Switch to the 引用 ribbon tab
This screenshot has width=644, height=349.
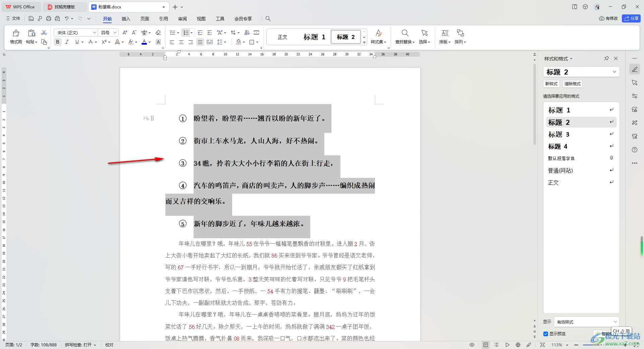(164, 18)
